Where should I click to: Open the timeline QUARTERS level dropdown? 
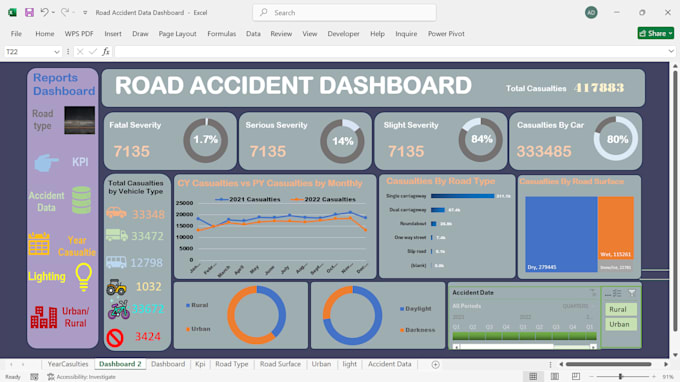click(577, 306)
